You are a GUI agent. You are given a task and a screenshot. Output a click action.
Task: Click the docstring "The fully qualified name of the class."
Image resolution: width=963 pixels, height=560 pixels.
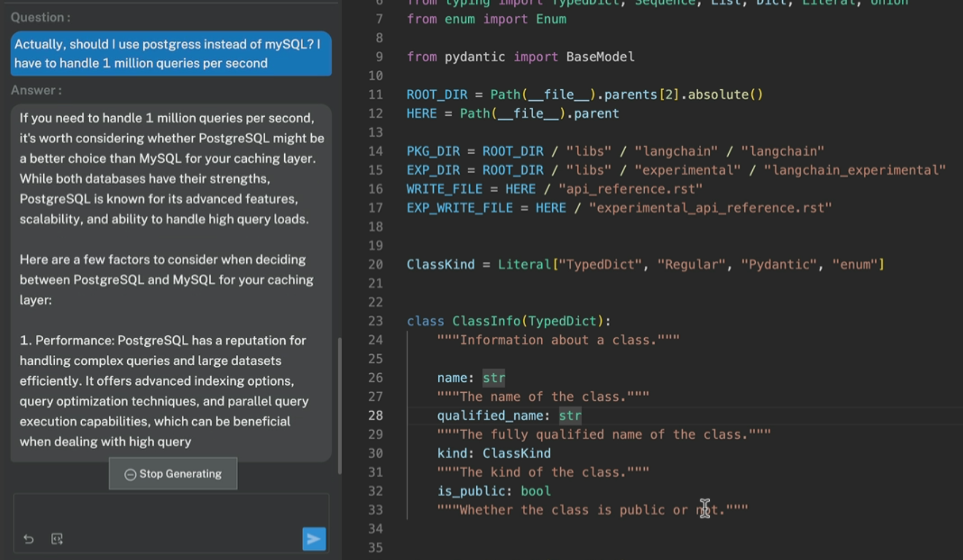tap(604, 434)
